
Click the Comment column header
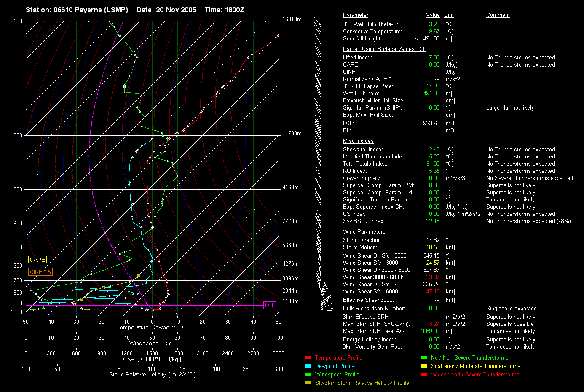coord(498,15)
